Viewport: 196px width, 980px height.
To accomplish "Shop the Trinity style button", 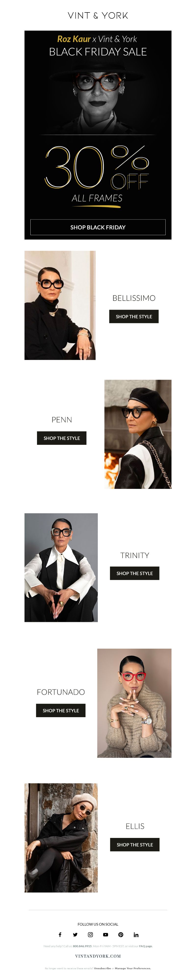I will click(135, 573).
